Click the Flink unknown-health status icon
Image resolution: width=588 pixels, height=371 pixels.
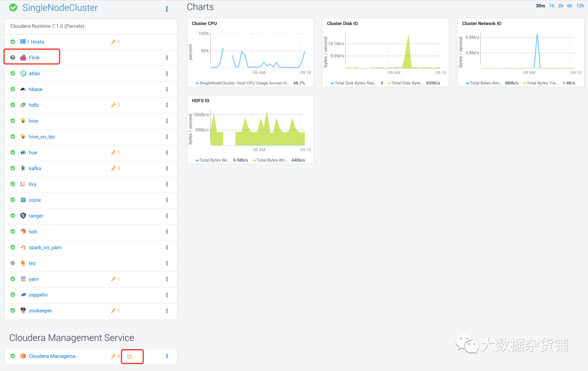13,58
